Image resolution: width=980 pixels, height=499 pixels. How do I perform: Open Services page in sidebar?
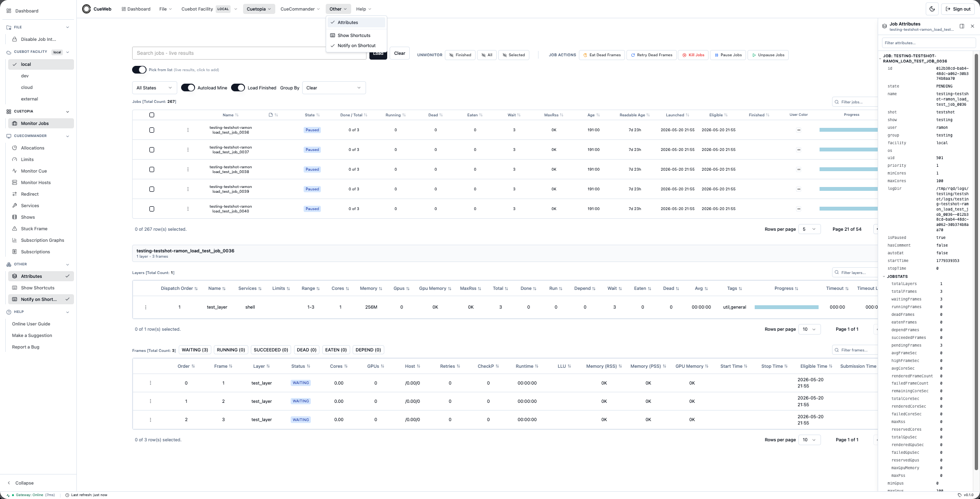[x=30, y=206]
